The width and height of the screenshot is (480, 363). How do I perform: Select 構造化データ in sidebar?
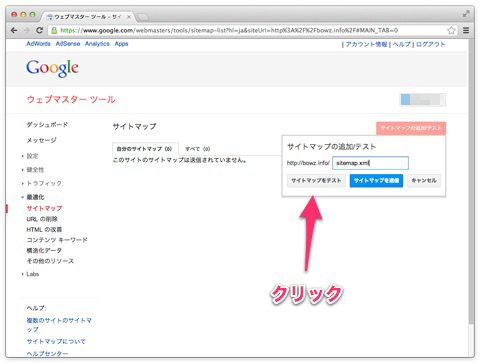(44, 250)
